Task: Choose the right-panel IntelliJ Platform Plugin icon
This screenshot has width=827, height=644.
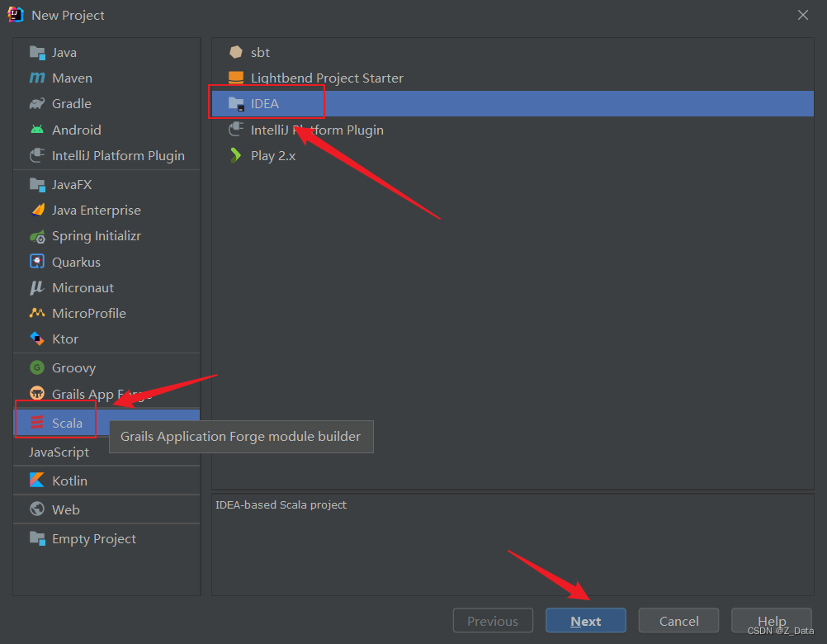Action: click(236, 130)
